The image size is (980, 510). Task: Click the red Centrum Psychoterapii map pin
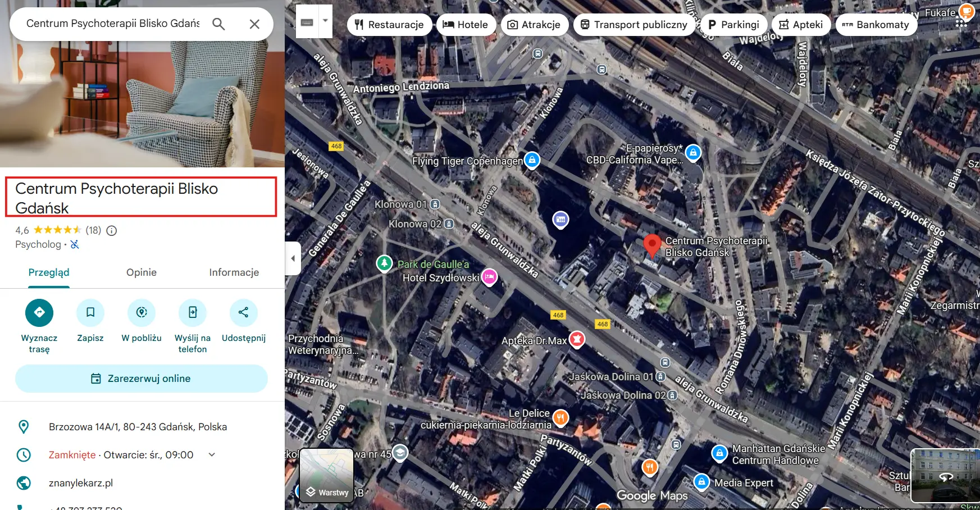click(651, 245)
